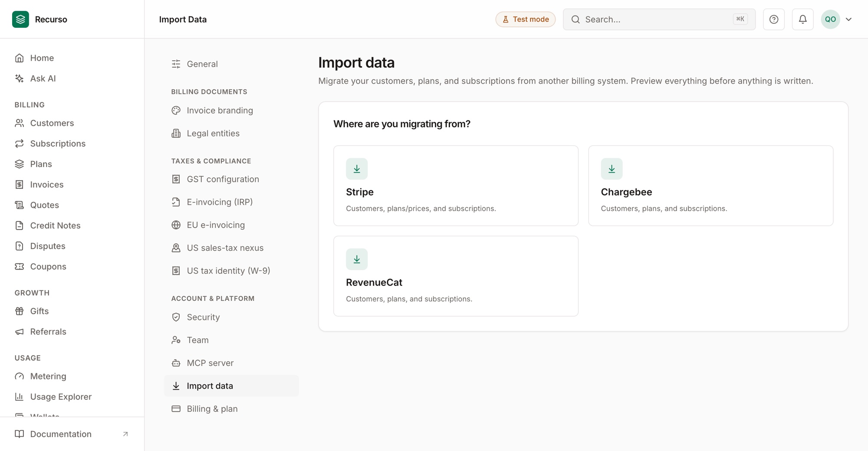The height and width of the screenshot is (451, 868).
Task: Click the RevenueCat download icon
Action: pyautogui.click(x=357, y=259)
